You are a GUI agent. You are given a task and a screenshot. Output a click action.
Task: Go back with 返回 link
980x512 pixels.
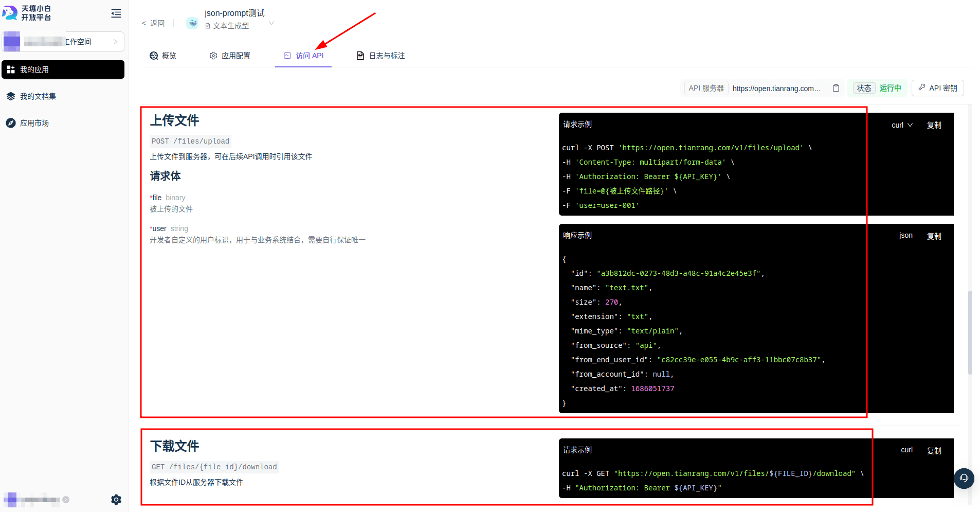153,23
